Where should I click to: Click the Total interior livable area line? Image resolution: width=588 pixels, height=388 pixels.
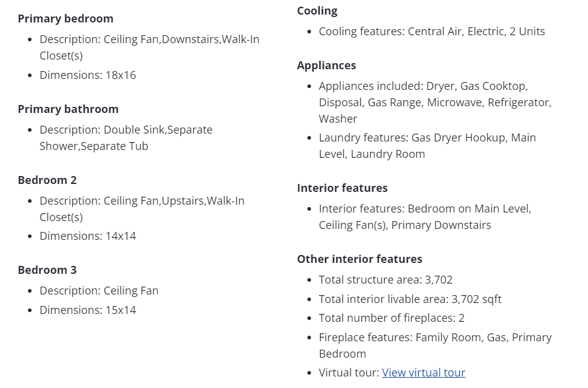pos(410,299)
